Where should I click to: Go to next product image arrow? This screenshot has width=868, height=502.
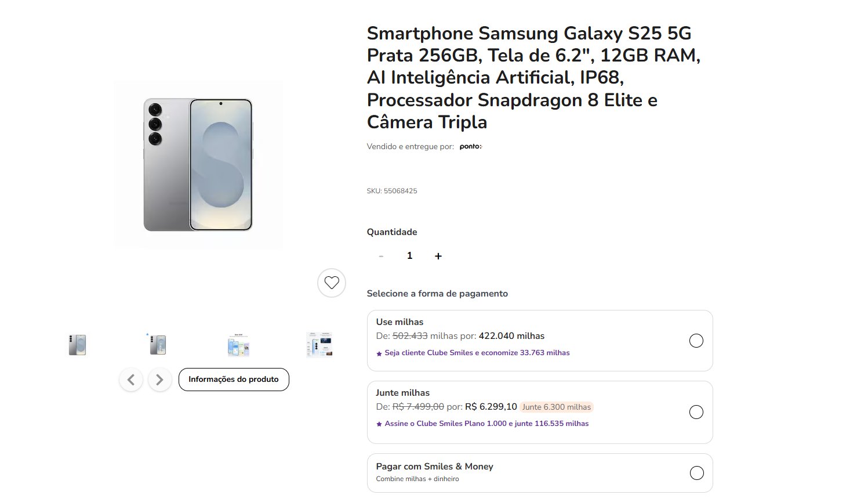pos(159,380)
